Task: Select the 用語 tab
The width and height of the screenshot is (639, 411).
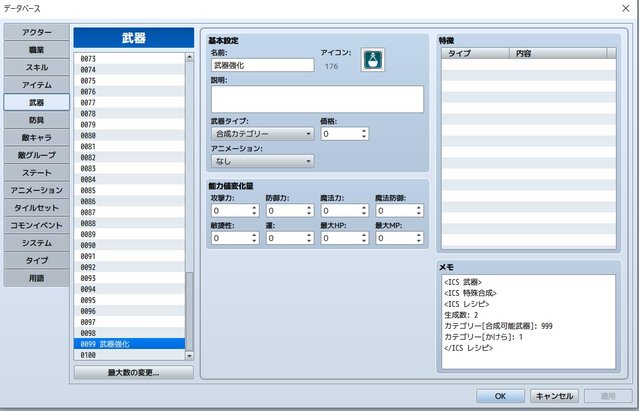Action: (37, 278)
